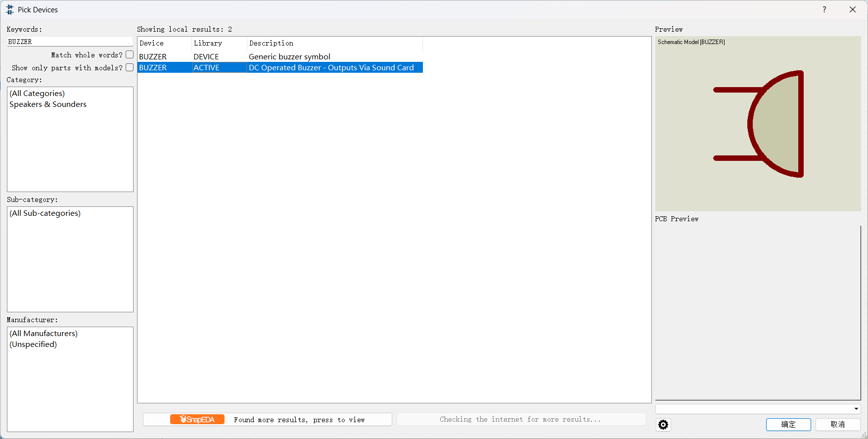Select (All Manufacturers) entry
Image resolution: width=868 pixels, height=439 pixels.
click(44, 333)
